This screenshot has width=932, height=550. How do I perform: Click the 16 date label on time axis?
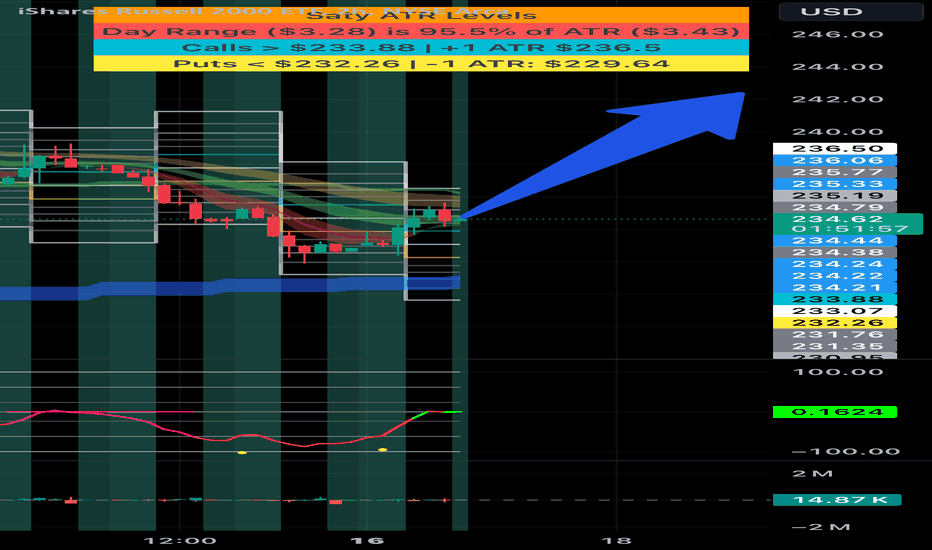[x=367, y=541]
